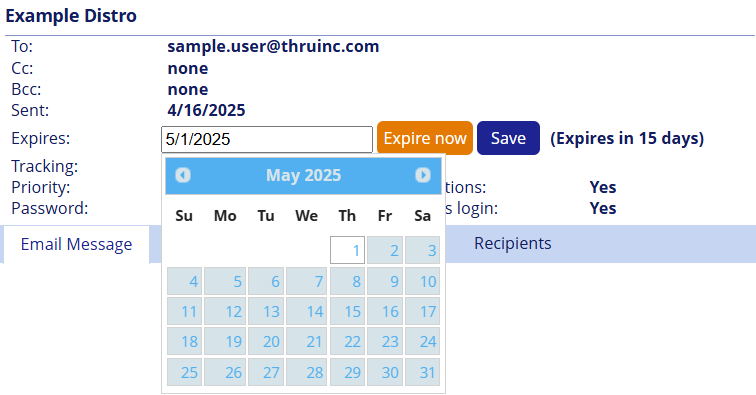Viewport: 756px width, 395px height.
Task: Select May 15 as expiration date
Action: point(347,311)
